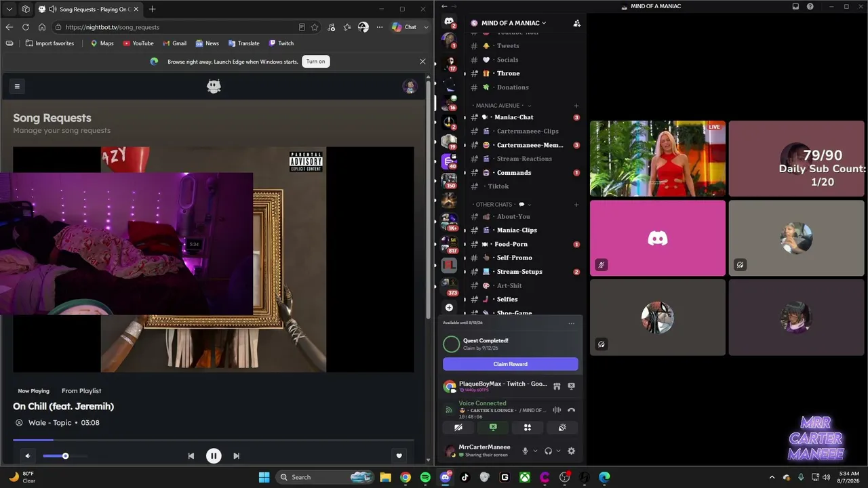The image size is (868, 488).
Task: Open the Gmail bookmark
Action: tap(175, 43)
